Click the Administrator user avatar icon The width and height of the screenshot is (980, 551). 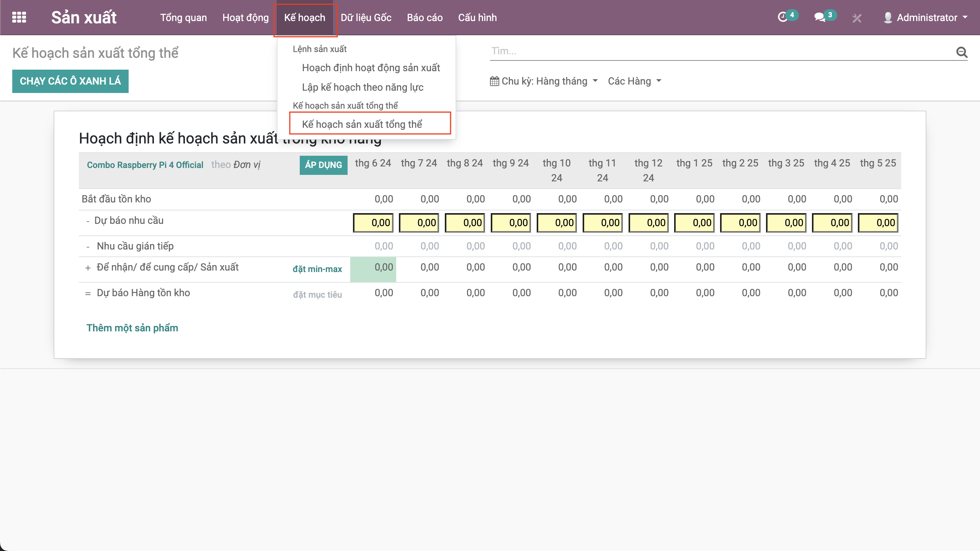(888, 18)
